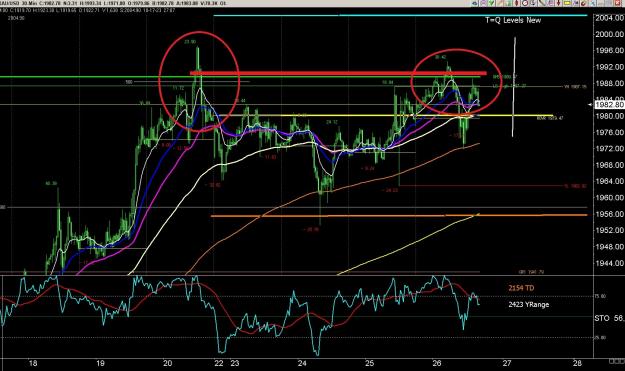The height and width of the screenshot is (371, 625).
Task: Click date label 20 on time axis
Action: [168, 363]
